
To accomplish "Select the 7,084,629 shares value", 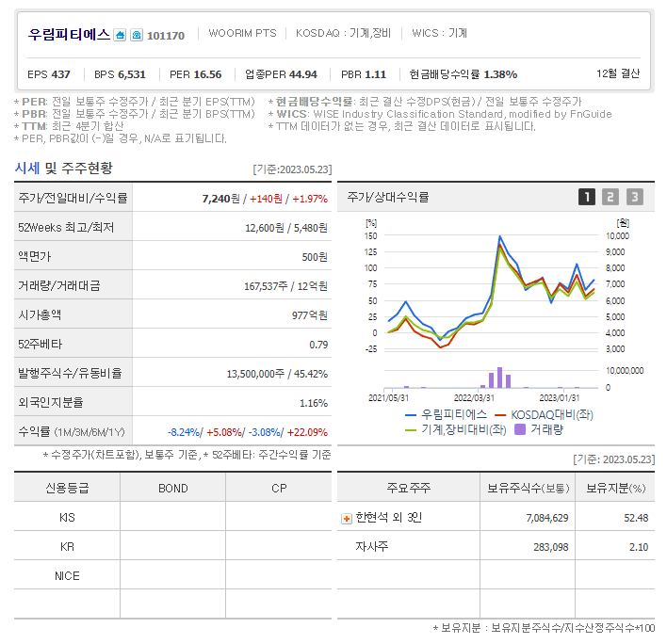I will point(547,518).
